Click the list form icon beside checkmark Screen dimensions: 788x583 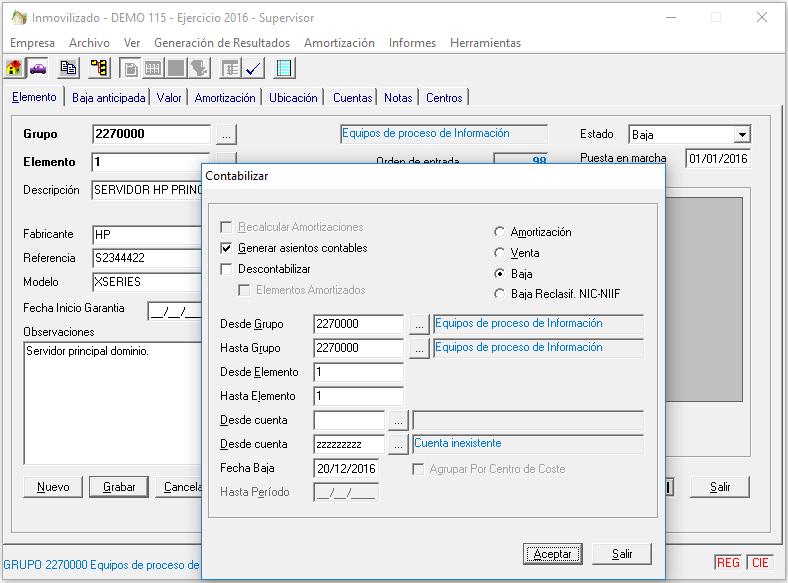[x=231, y=68]
